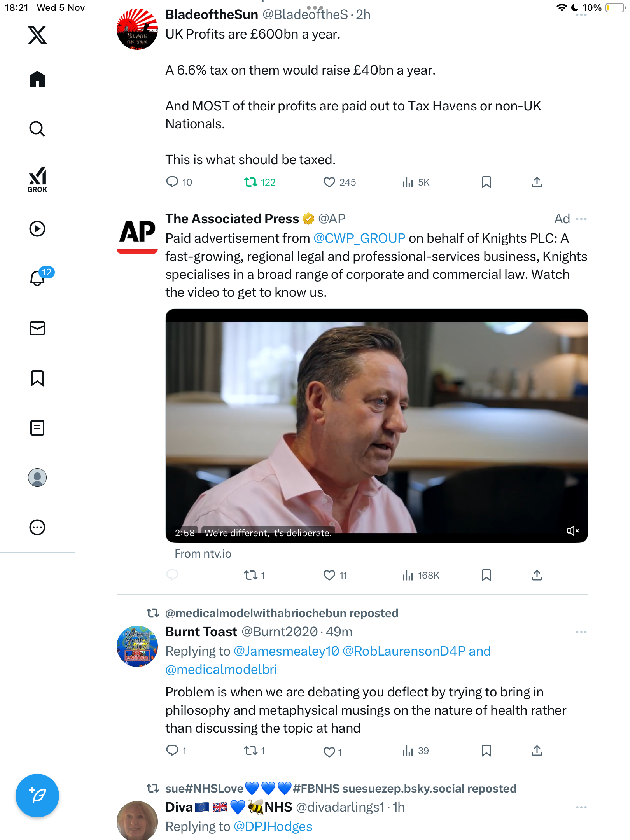Expand the More circle menu in sidebar
The height and width of the screenshot is (840, 630).
37,527
